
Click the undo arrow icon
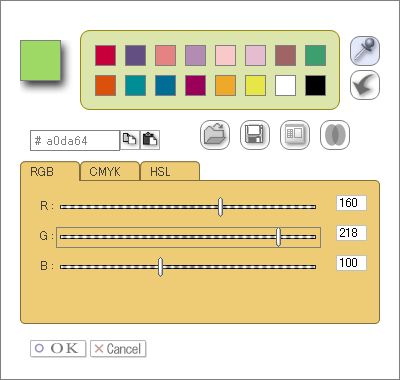click(x=365, y=85)
